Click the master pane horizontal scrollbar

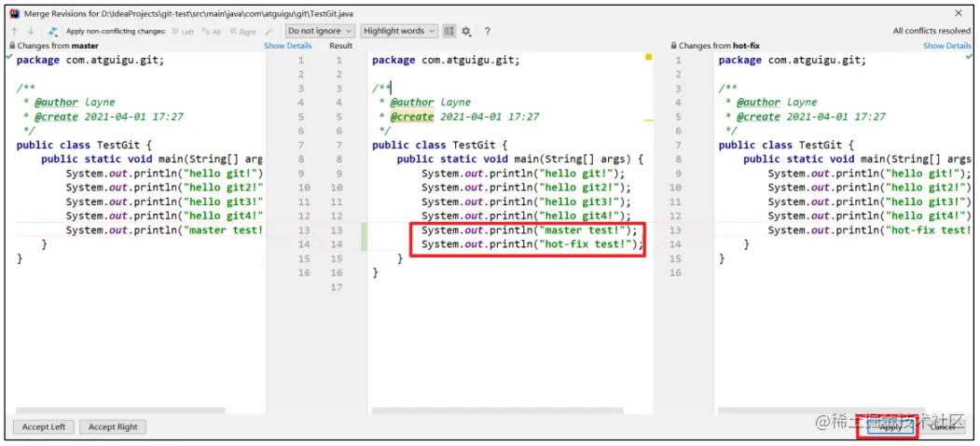pos(119,411)
